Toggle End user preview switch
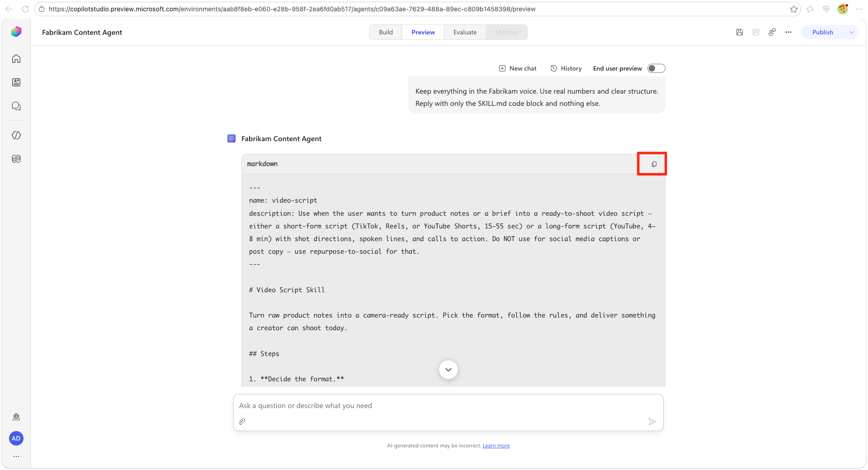 pyautogui.click(x=656, y=68)
